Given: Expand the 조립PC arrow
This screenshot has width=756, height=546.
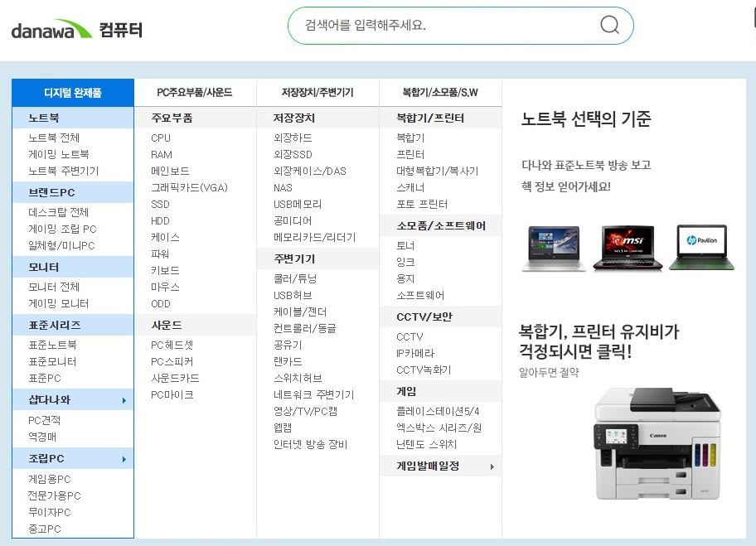Looking at the screenshot, I should pos(124,459).
